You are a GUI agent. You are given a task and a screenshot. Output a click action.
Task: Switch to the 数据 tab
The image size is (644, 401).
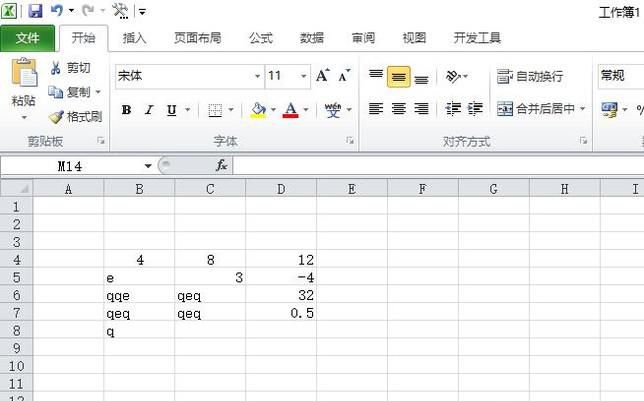[312, 38]
